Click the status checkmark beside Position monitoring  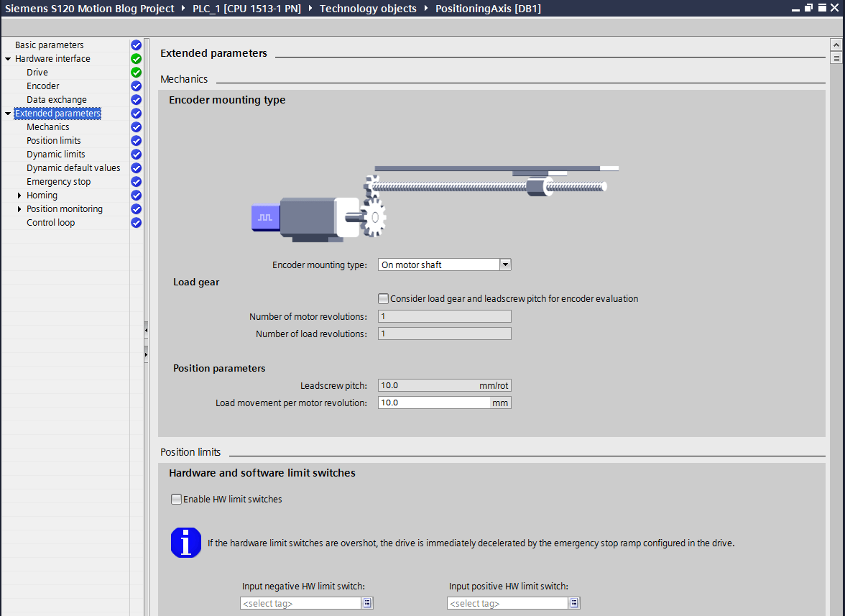coord(137,209)
